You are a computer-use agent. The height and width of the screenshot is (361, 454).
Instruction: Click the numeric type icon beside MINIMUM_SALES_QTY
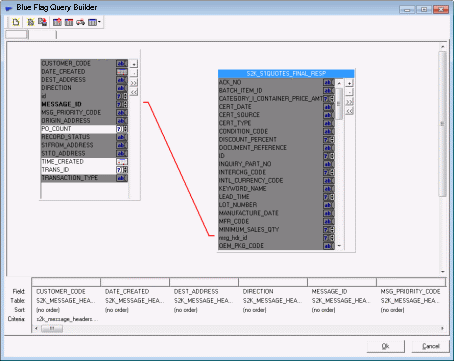tap(329, 230)
